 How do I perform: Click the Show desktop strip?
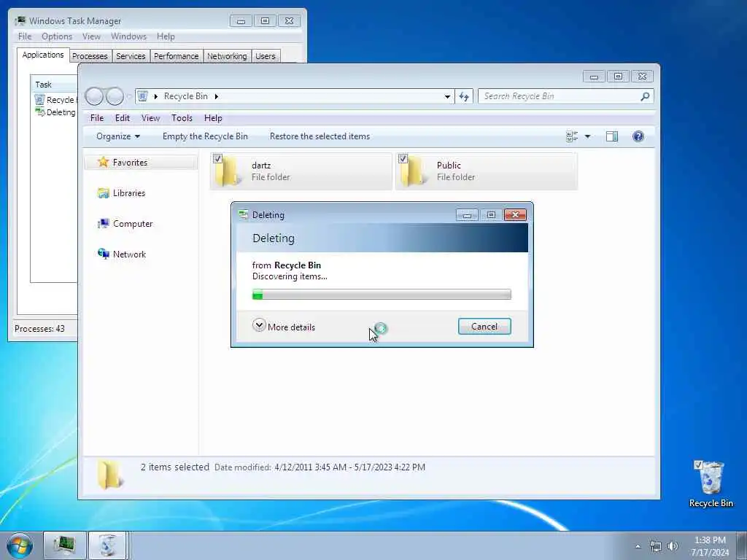(x=742, y=545)
